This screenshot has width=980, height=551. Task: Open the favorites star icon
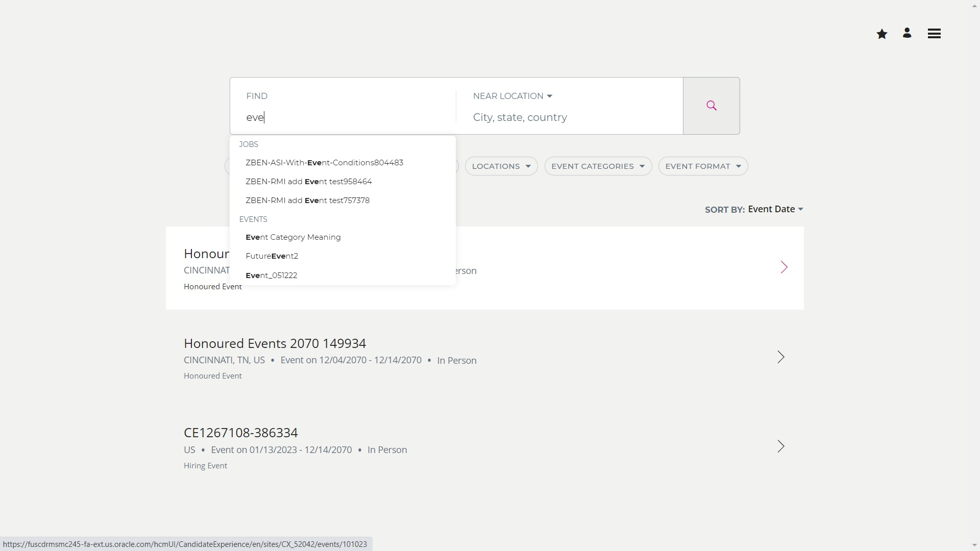point(881,34)
